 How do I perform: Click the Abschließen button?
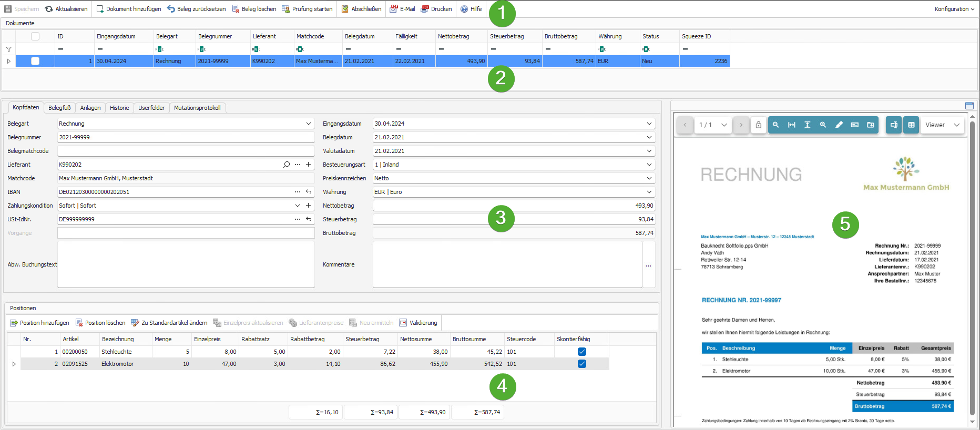361,9
